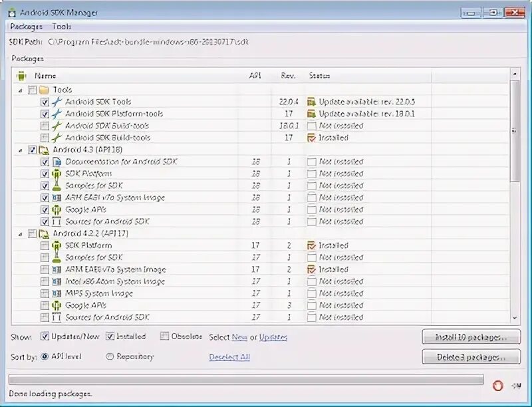This screenshot has width=532, height=407.
Task: Click the vertical scrollbar thumb of the packages list
Action: [x=515, y=132]
